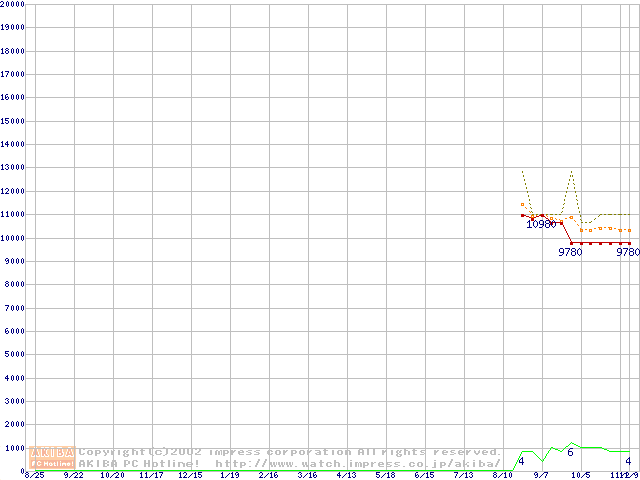640x480 pixels.
Task: Click the leftmost shop count label 4
Action: (x=521, y=460)
